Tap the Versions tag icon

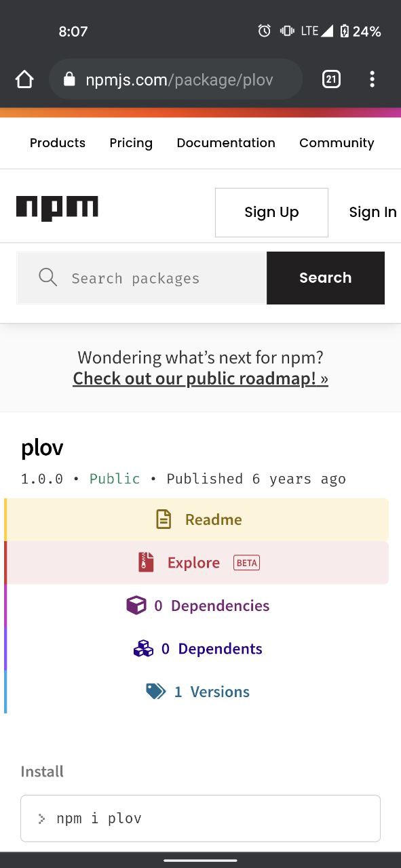[x=156, y=691]
